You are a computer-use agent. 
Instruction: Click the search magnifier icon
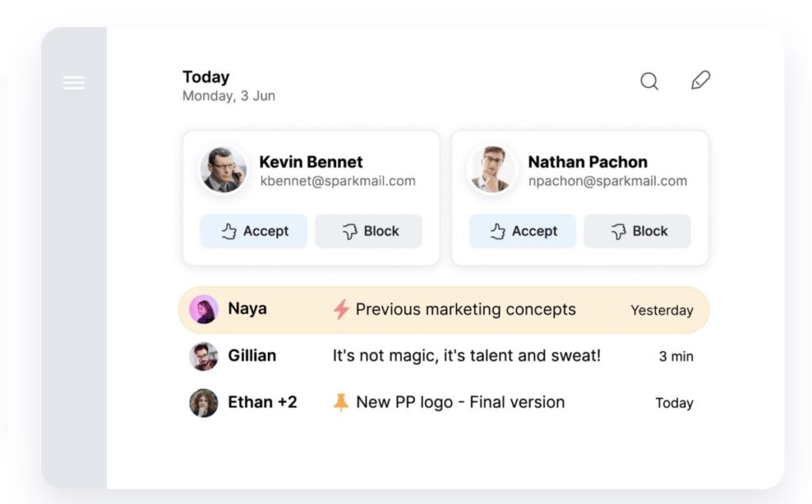pyautogui.click(x=649, y=82)
